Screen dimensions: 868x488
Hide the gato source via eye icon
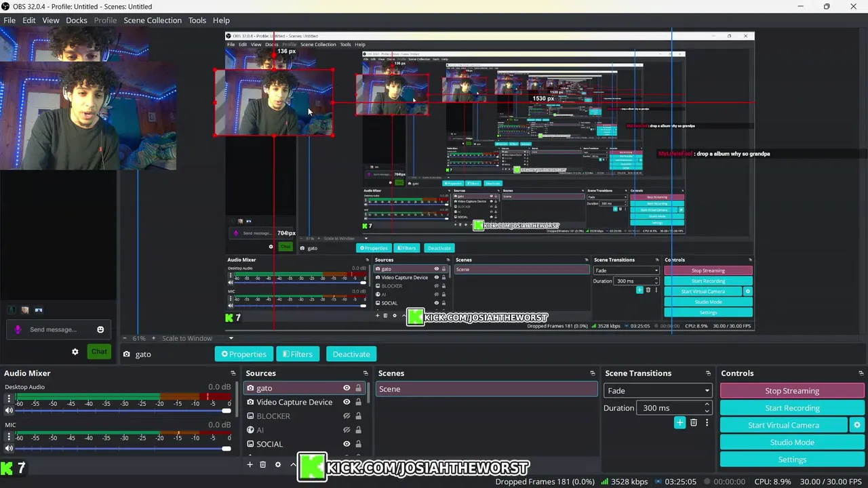(x=347, y=388)
